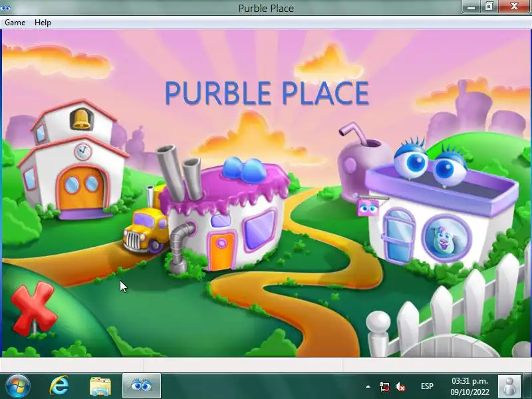Open the Windows Start menu
The image size is (532, 399).
click(x=18, y=386)
